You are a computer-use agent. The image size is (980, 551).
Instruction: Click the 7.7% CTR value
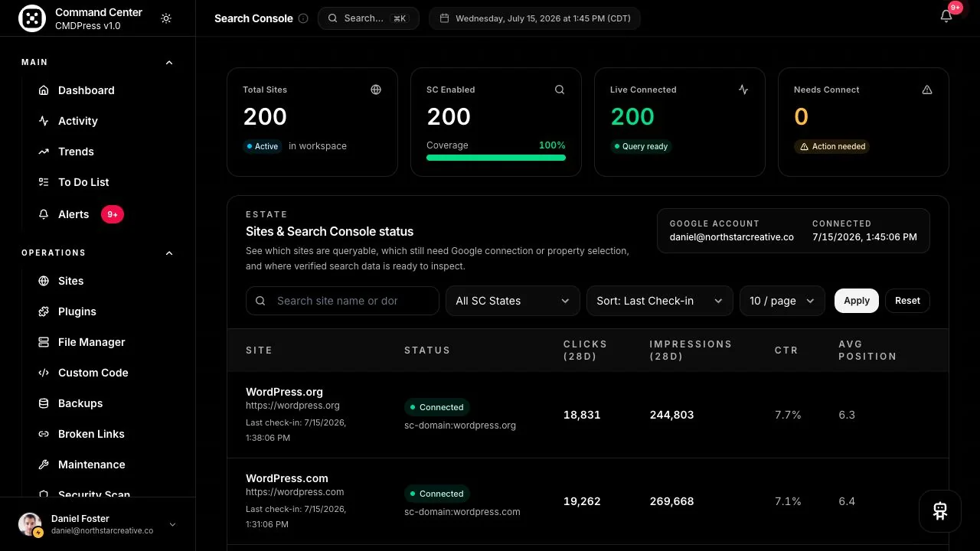[788, 415]
